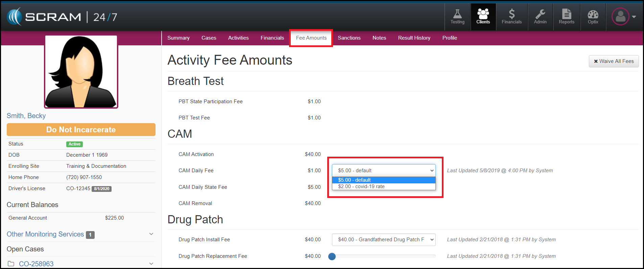644x269 pixels.
Task: Click the Drug Patch Replacement Fee slider handle
Action: click(332, 256)
